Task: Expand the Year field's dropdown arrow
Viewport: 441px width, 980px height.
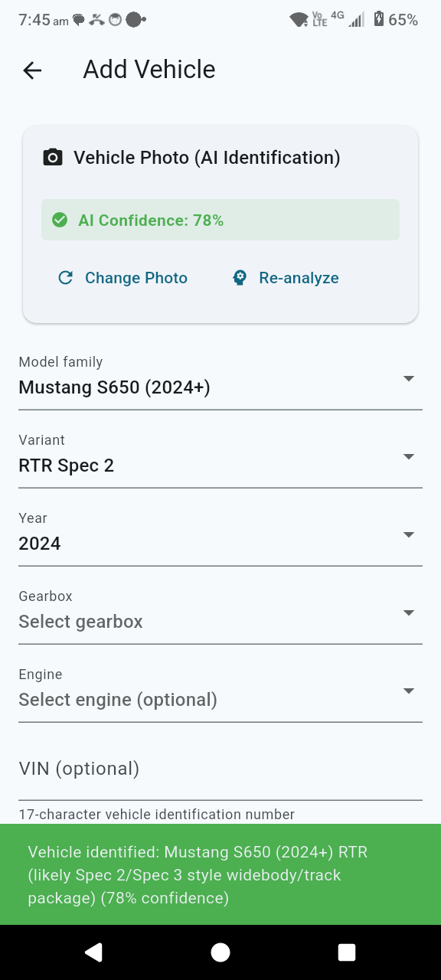Action: click(x=409, y=534)
